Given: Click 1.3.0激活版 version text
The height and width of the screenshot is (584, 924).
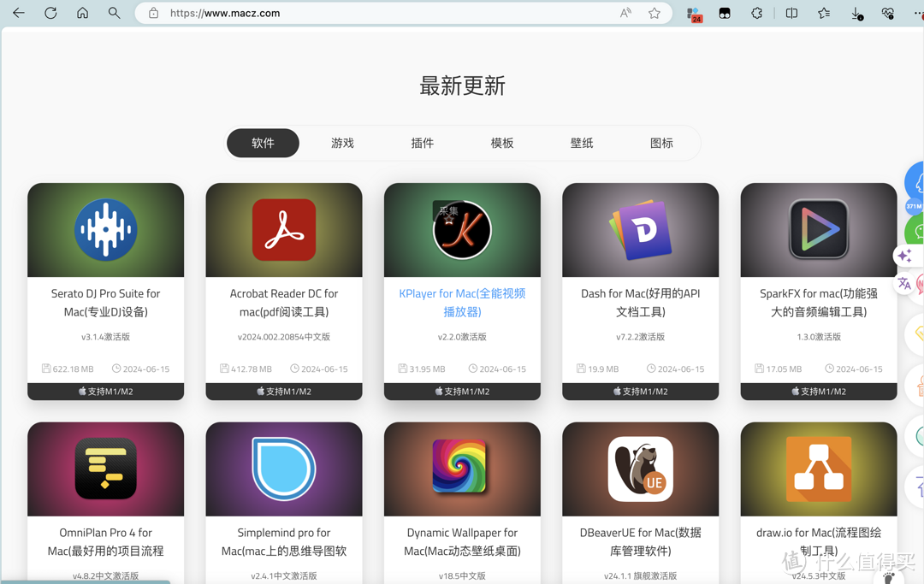Looking at the screenshot, I should pos(819,337).
